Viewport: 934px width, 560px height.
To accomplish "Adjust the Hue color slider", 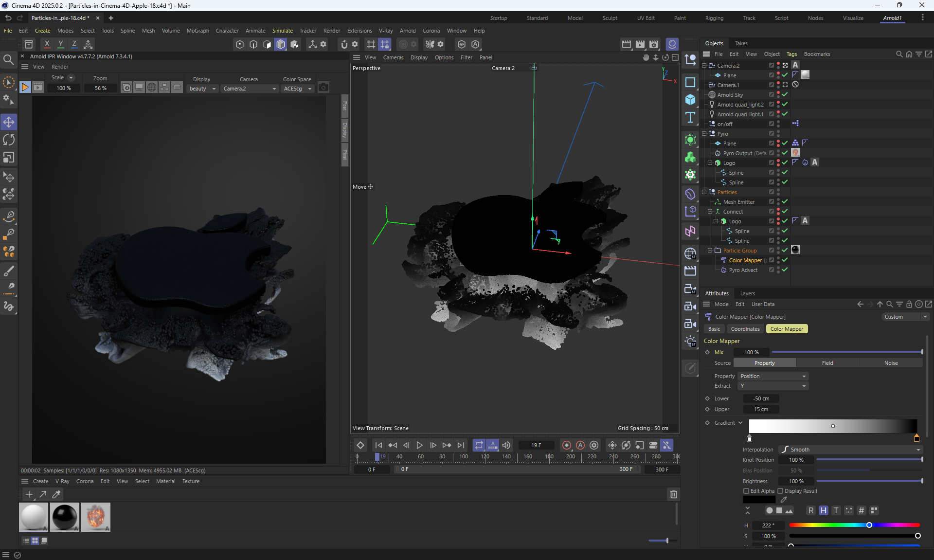I will tap(869, 525).
